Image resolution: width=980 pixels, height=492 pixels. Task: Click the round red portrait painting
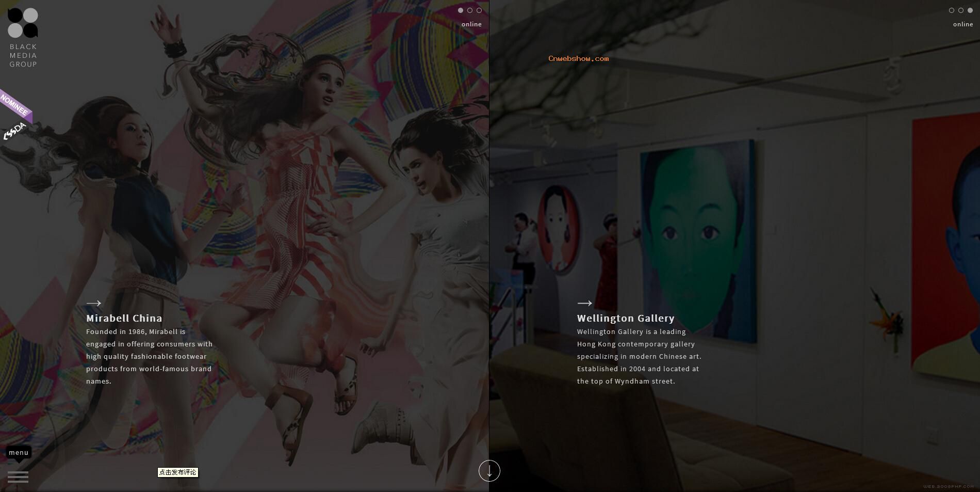pos(559,229)
